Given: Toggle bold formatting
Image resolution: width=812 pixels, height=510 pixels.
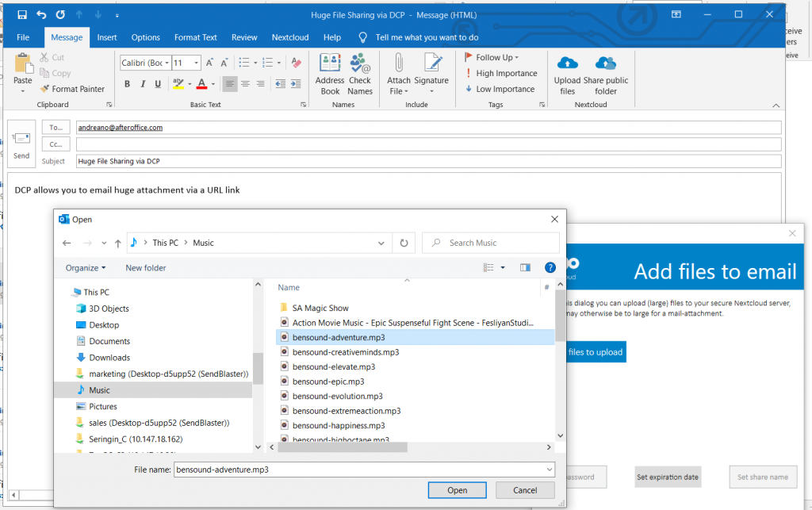Looking at the screenshot, I should pyautogui.click(x=127, y=84).
